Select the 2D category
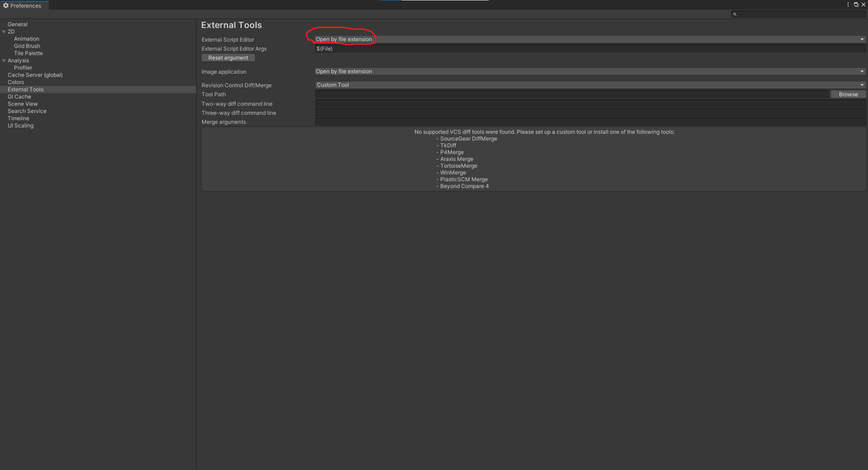The width and height of the screenshot is (868, 470). coord(11,32)
